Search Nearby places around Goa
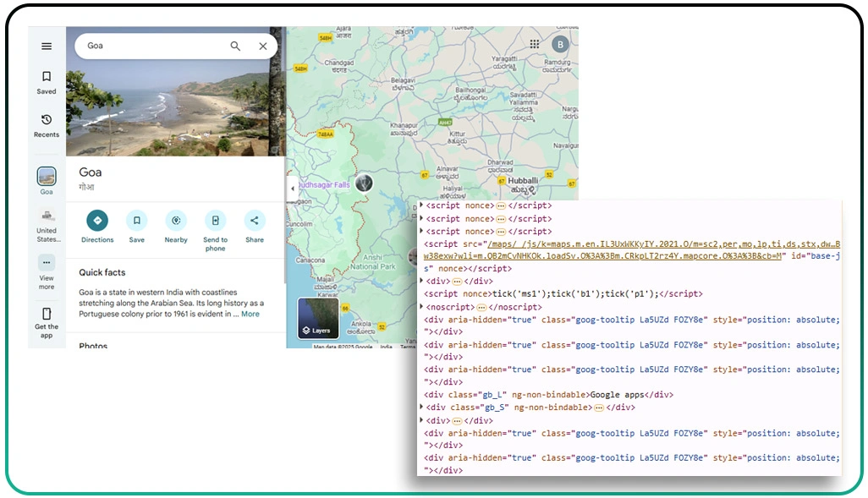This screenshot has width=868, height=498. pos(176,222)
